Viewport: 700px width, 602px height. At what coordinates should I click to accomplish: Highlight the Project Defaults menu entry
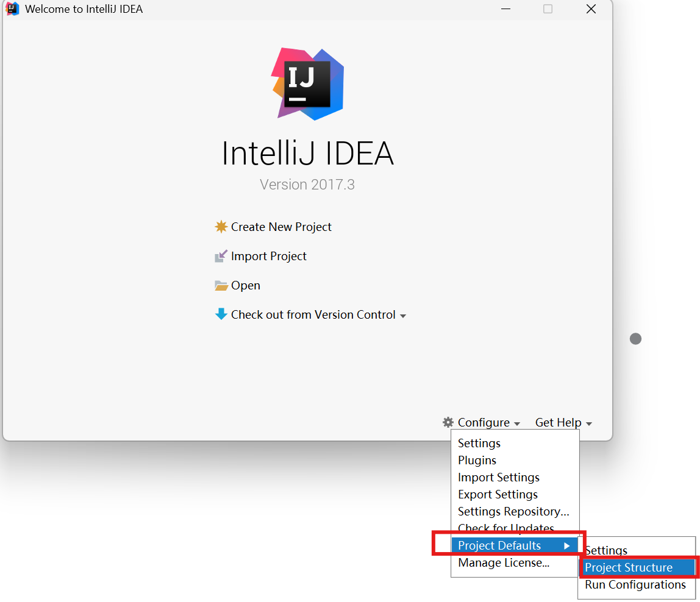click(x=515, y=545)
